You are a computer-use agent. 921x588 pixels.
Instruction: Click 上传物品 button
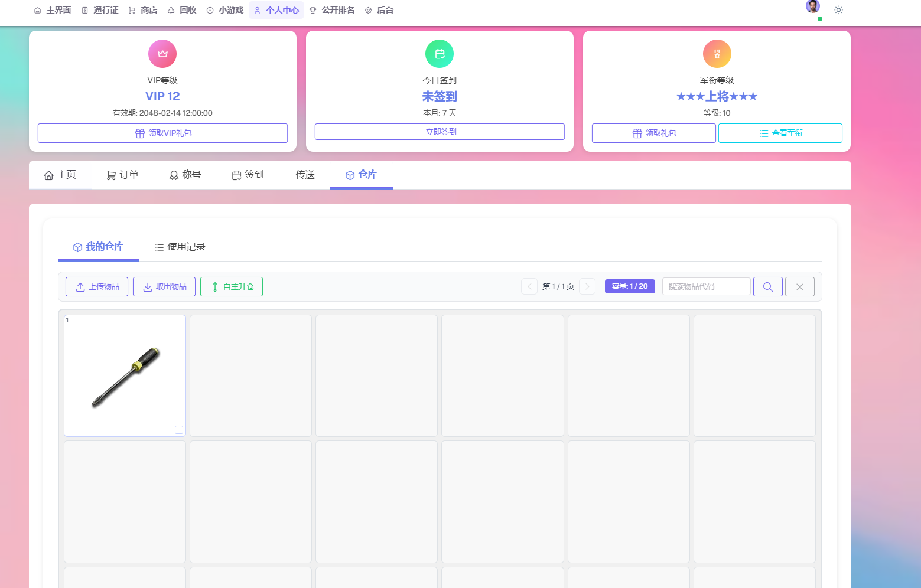click(97, 286)
